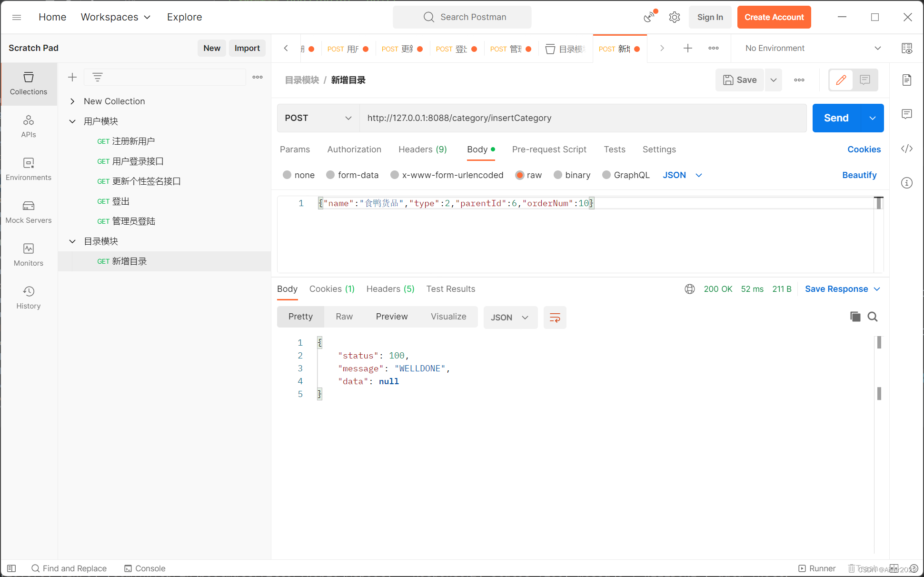Viewport: 924px width, 577px height.
Task: Switch to the Pre-request Script tab
Action: click(549, 149)
